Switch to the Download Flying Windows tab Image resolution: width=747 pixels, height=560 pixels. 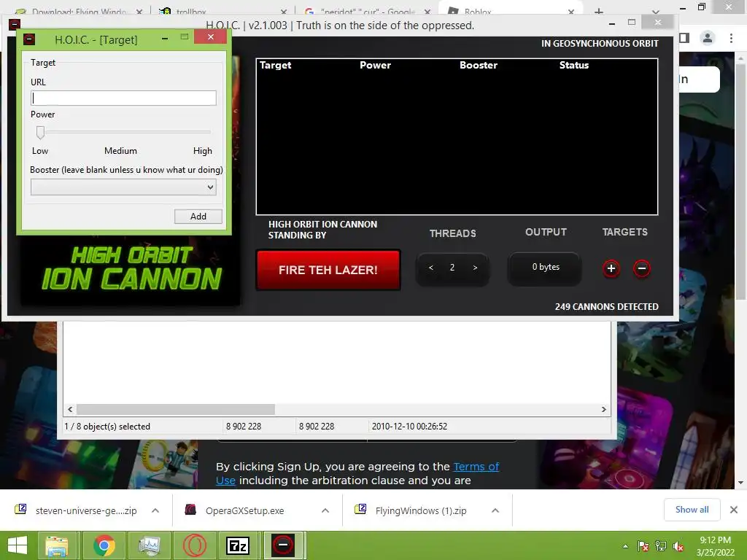tap(79, 10)
